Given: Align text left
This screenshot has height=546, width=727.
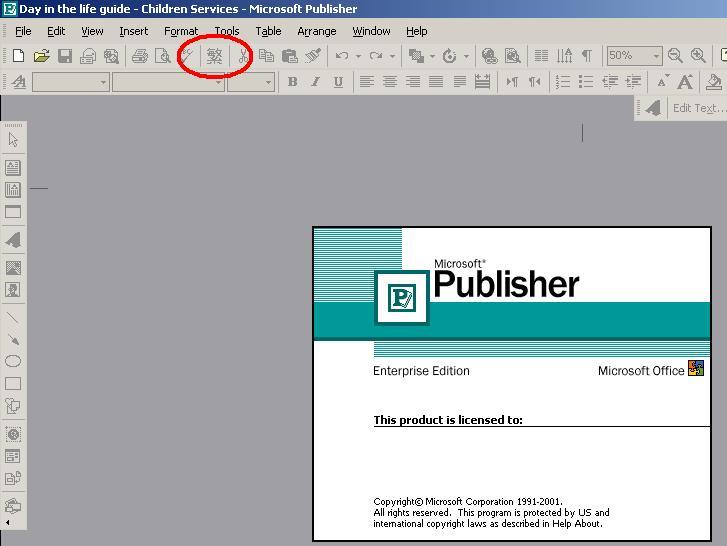Looking at the screenshot, I should pos(367,82).
